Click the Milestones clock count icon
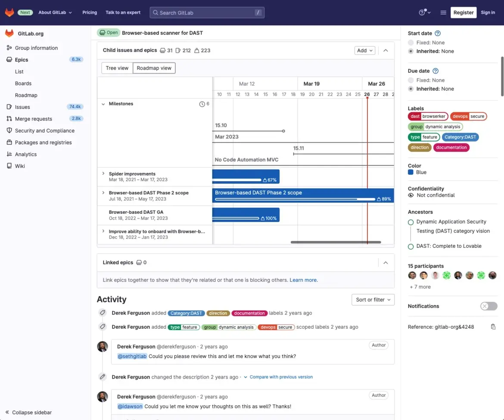Image resolution: width=504 pixels, height=420 pixels. coord(202,104)
